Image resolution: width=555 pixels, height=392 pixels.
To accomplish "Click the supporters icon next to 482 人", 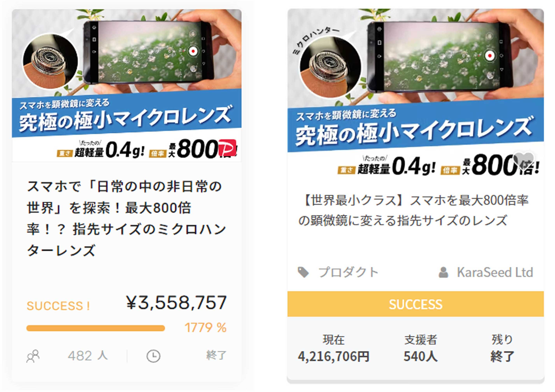I will 33,356.
